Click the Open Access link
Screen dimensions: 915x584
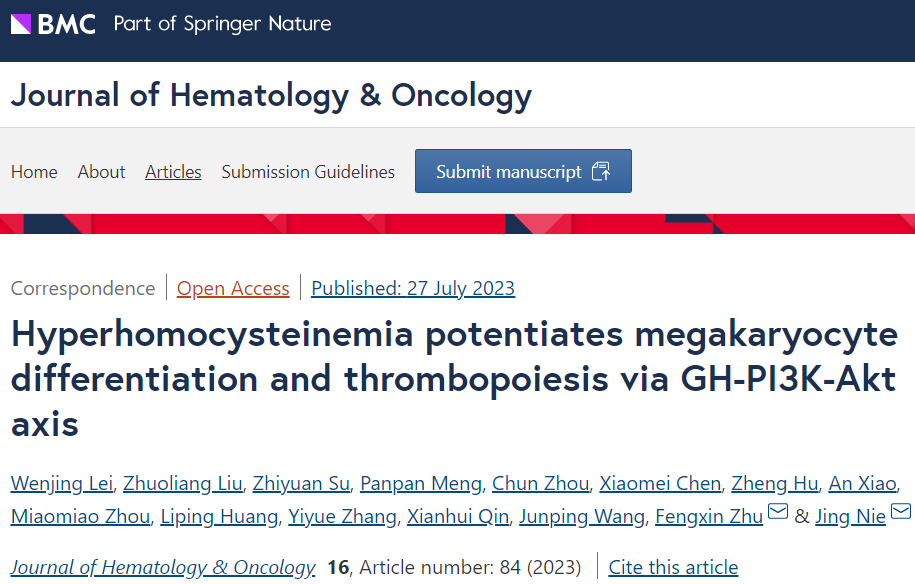[233, 289]
